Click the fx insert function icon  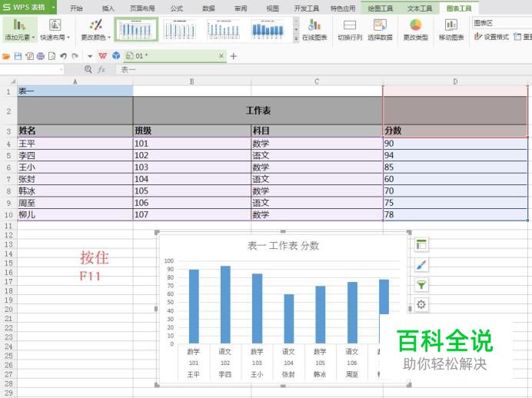[x=101, y=69]
